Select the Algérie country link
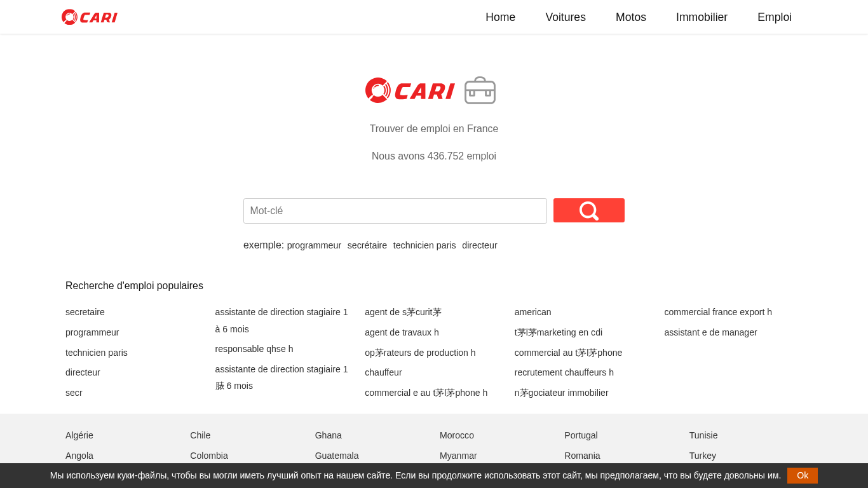Image resolution: width=868 pixels, height=488 pixels. click(79, 435)
